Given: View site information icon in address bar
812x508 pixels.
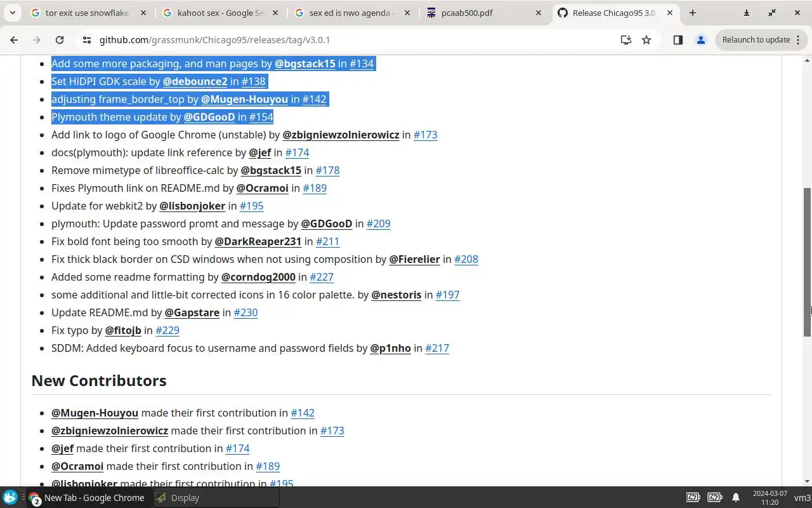Looking at the screenshot, I should coord(87,40).
